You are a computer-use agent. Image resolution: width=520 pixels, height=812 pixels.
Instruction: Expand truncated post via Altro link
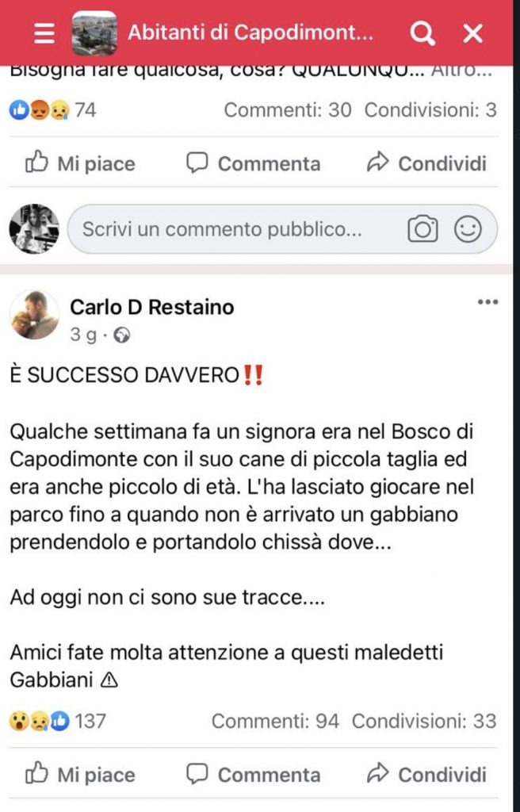461,71
